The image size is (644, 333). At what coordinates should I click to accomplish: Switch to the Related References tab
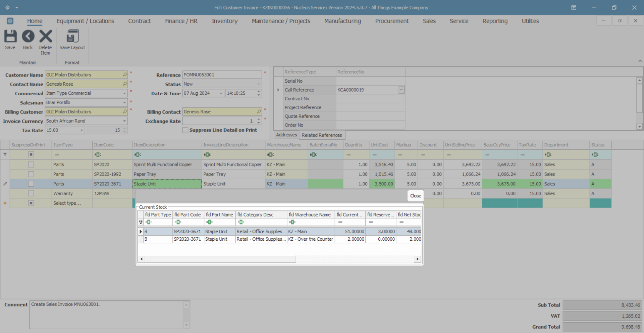[x=322, y=135]
